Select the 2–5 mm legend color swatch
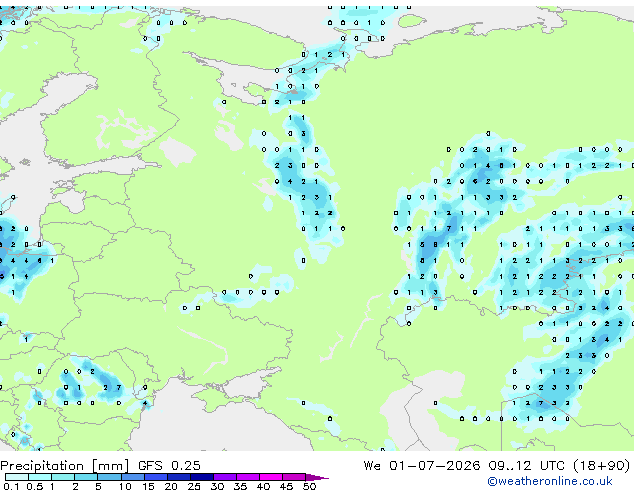The width and height of the screenshot is (634, 490). click(x=86, y=477)
